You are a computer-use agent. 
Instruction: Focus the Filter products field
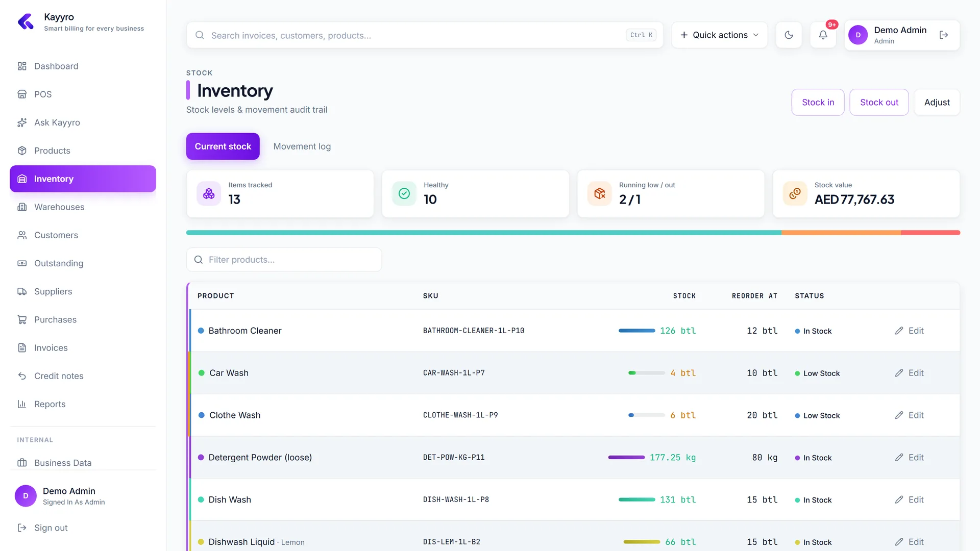point(284,260)
